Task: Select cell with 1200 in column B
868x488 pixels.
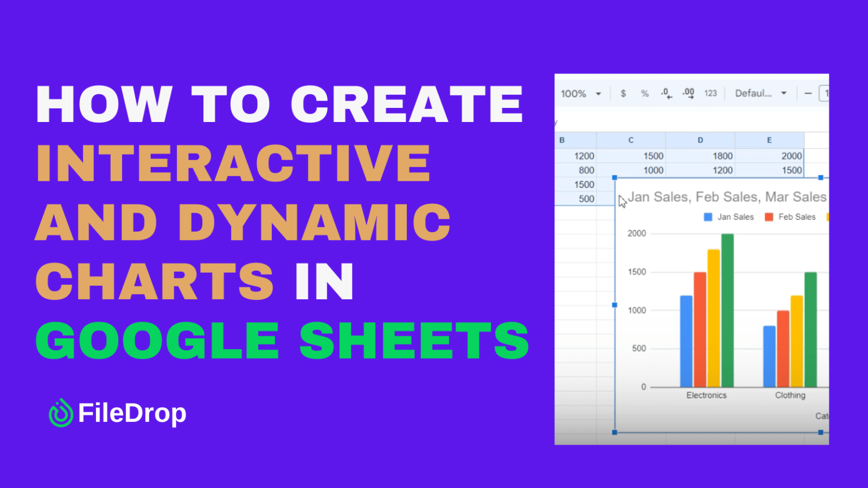Action: click(x=575, y=156)
